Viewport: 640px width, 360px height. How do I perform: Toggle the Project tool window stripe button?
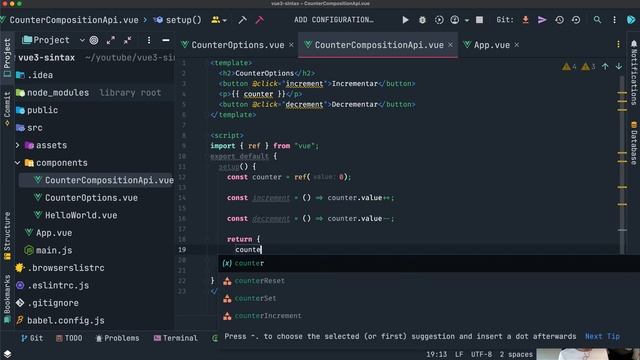[7, 57]
